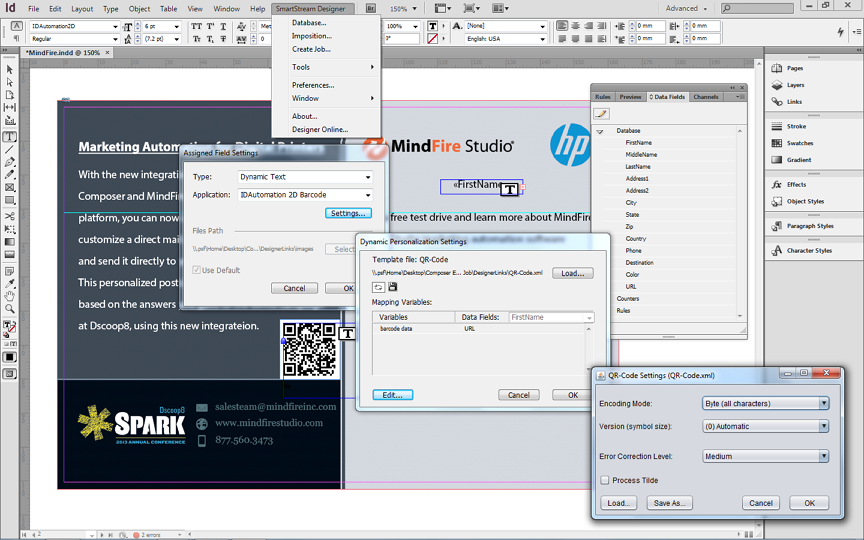The height and width of the screenshot is (540, 864).
Task: Pick the Line tool
Action: tap(9, 149)
